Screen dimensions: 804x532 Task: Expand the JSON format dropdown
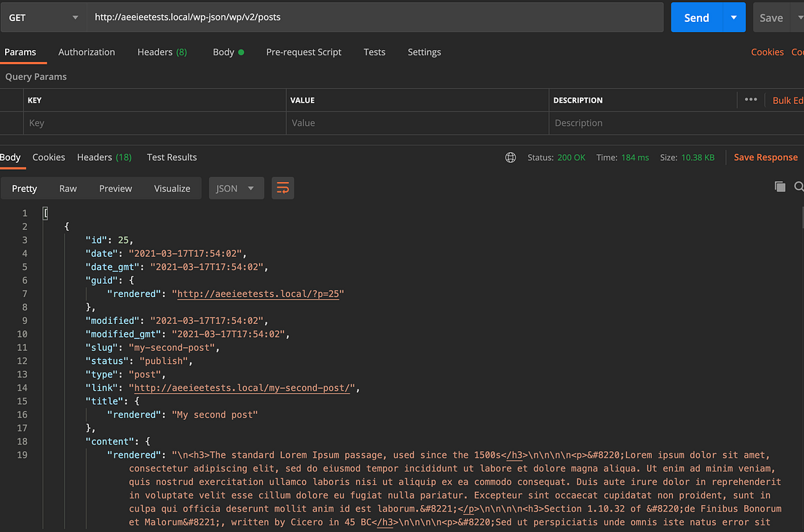coord(236,188)
